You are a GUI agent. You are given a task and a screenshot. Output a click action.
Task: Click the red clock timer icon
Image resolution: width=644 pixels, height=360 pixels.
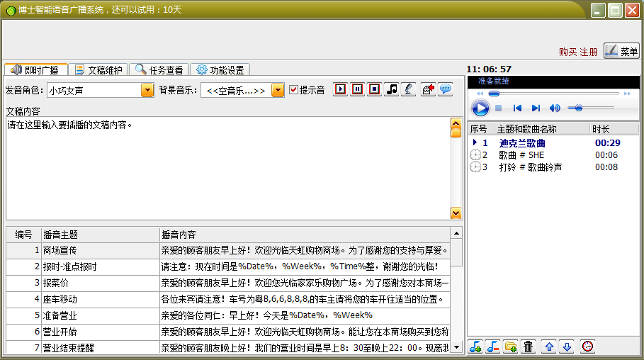(x=588, y=347)
